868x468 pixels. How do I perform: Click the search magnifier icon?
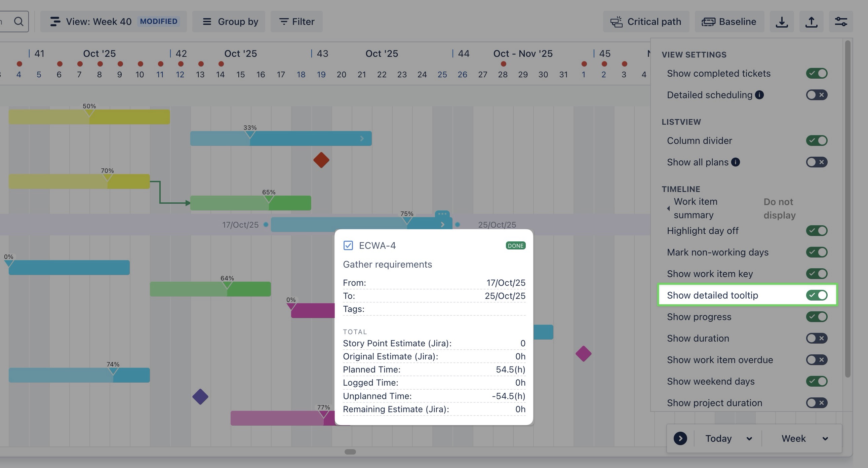pyautogui.click(x=19, y=22)
